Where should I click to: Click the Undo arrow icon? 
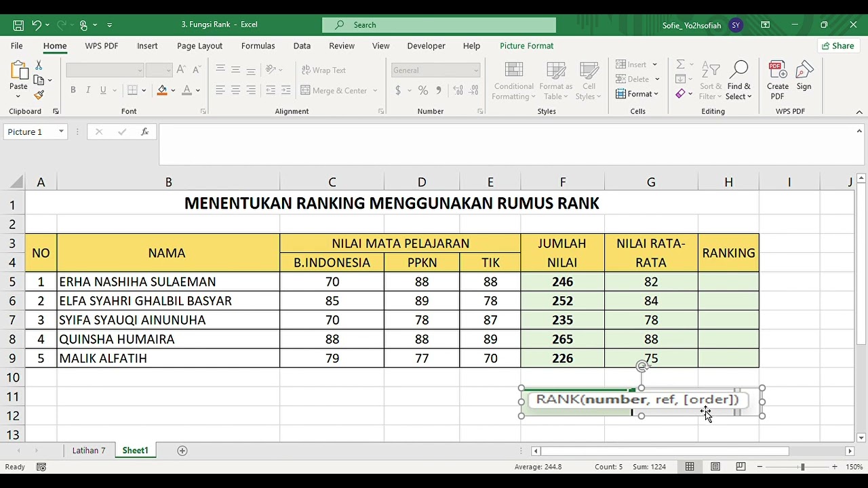click(x=37, y=25)
